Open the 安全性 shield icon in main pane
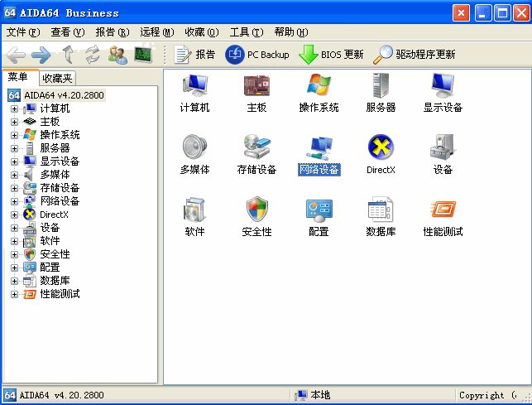 (256, 217)
